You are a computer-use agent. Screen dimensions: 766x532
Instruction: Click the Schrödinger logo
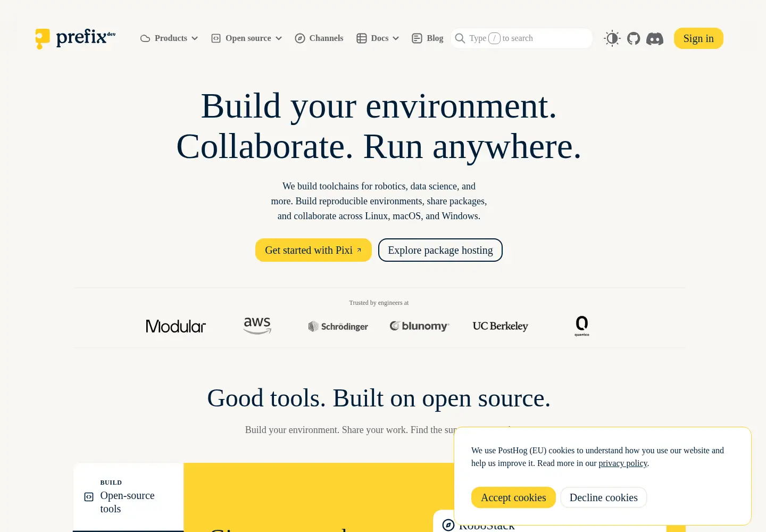click(338, 326)
